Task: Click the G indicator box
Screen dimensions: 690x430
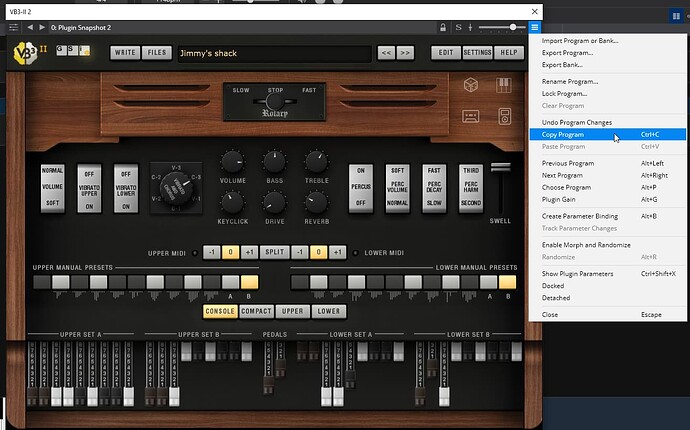Action: tap(61, 50)
